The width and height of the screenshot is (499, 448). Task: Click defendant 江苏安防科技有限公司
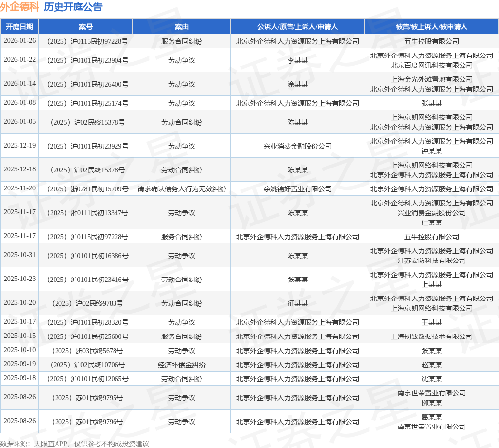[x=432, y=261]
